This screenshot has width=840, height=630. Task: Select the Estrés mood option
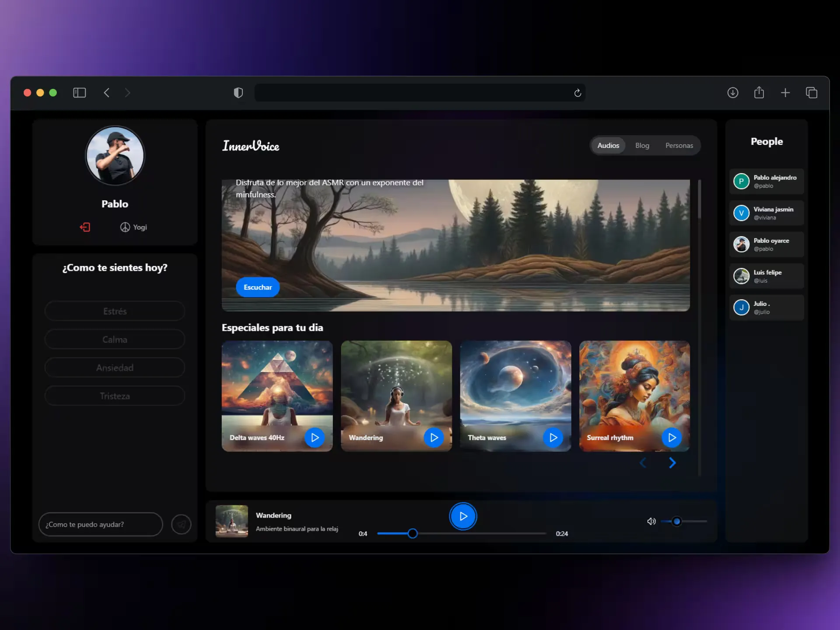point(115,311)
